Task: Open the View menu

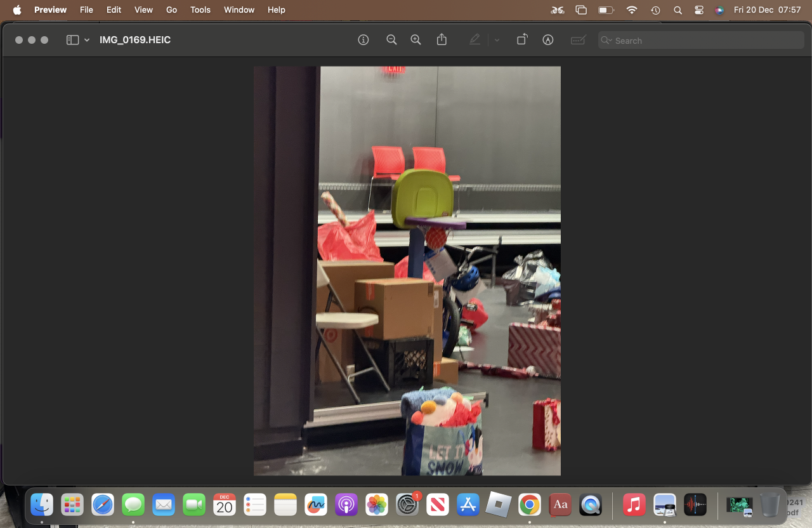Action: click(143, 10)
